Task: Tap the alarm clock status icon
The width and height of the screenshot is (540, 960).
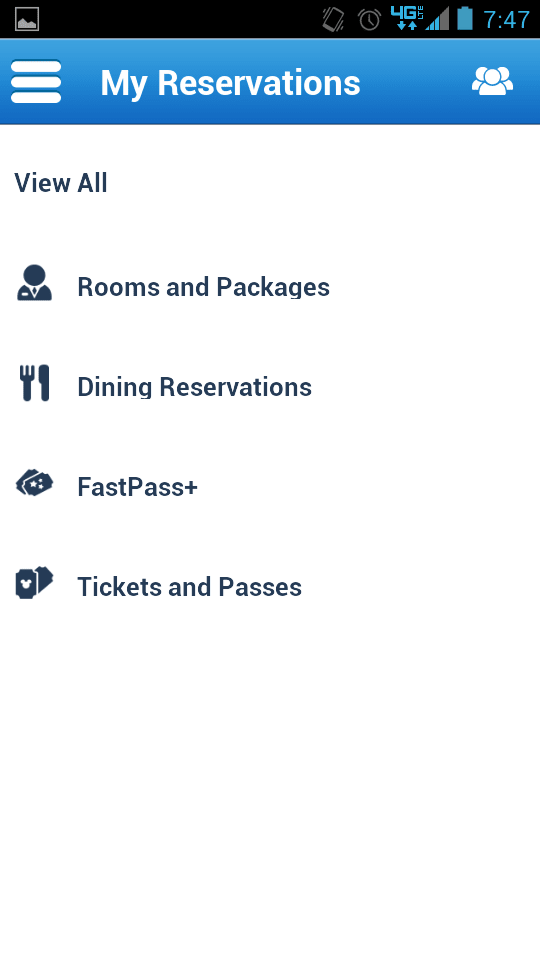Action: 370,19
